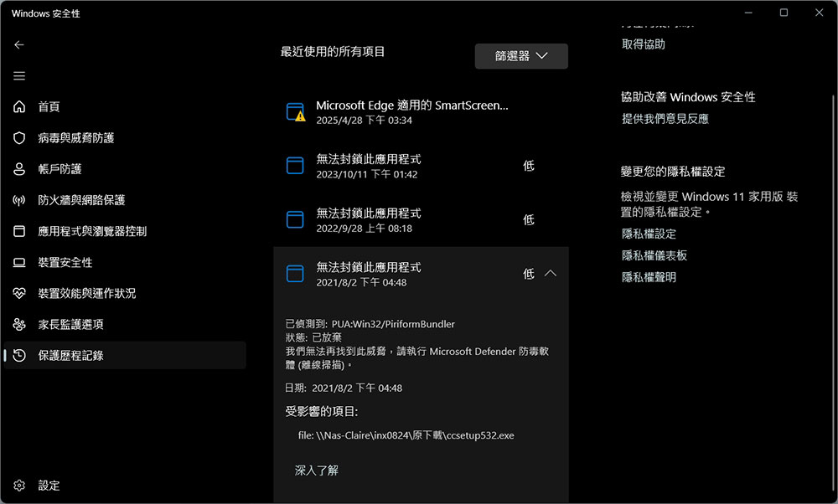838x504 pixels.
Task: Go to 裝置安全性 in the sidebar
Action: pos(65,262)
